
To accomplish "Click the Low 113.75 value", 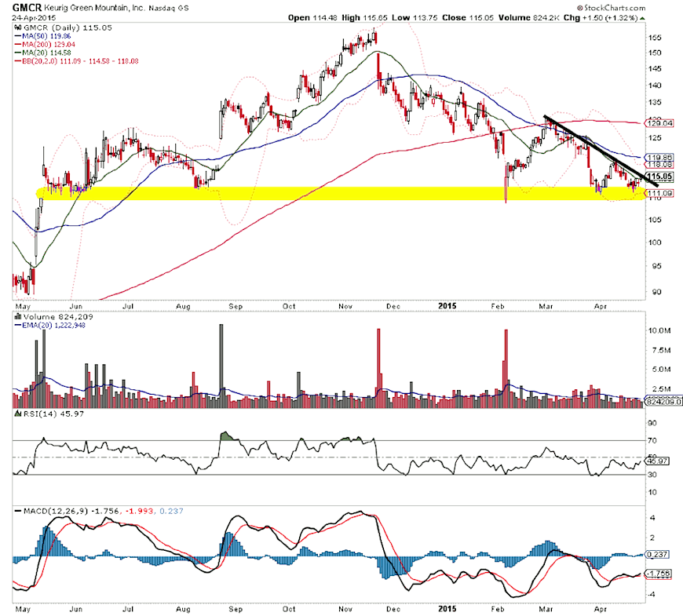I will point(415,18).
